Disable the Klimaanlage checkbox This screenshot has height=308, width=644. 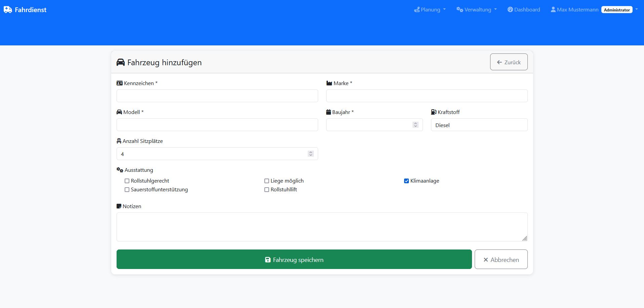[x=406, y=181]
